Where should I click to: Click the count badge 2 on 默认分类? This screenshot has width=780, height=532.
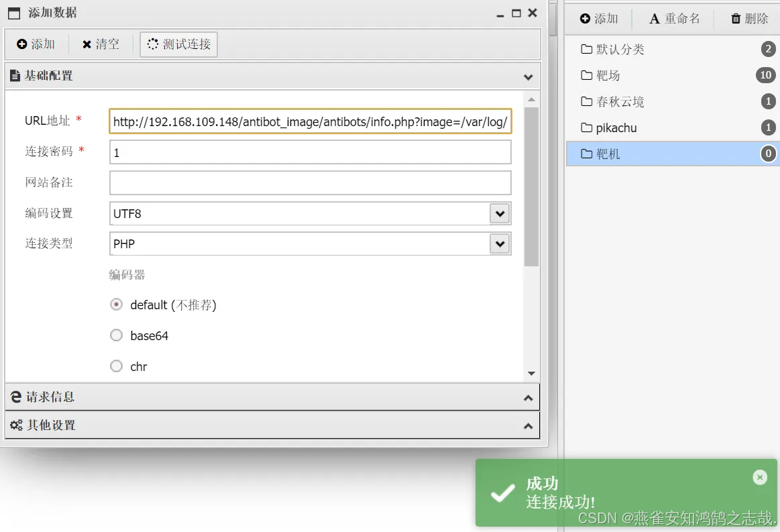pyautogui.click(x=769, y=49)
